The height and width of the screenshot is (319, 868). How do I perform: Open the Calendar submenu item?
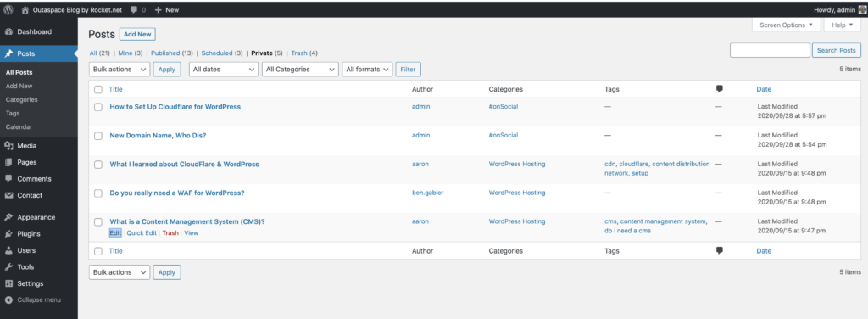click(x=19, y=126)
